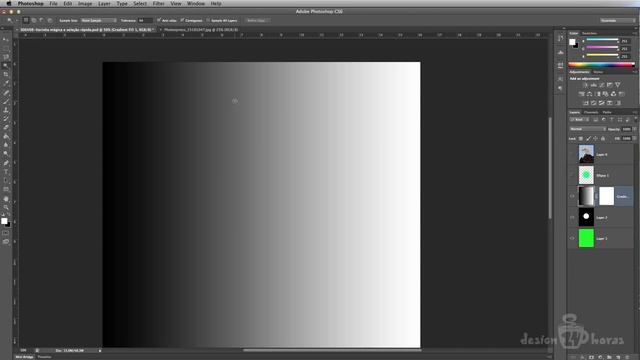The width and height of the screenshot is (640, 360).
Task: Open the Sample Size dropdown
Action: click(98, 20)
